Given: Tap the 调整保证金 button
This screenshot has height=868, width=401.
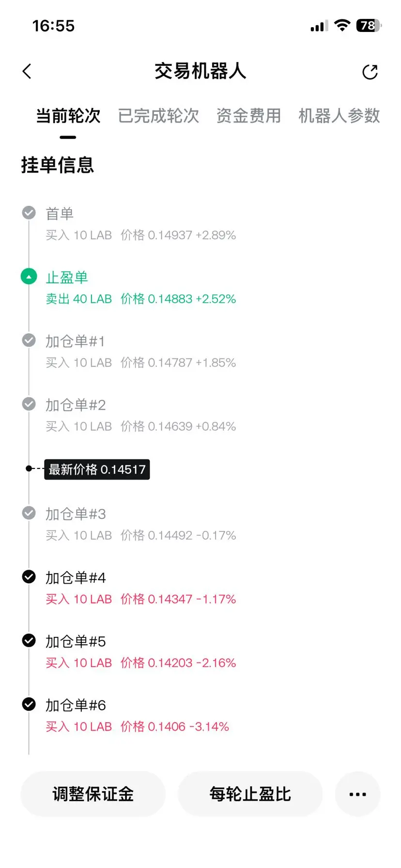Looking at the screenshot, I should [x=93, y=794].
